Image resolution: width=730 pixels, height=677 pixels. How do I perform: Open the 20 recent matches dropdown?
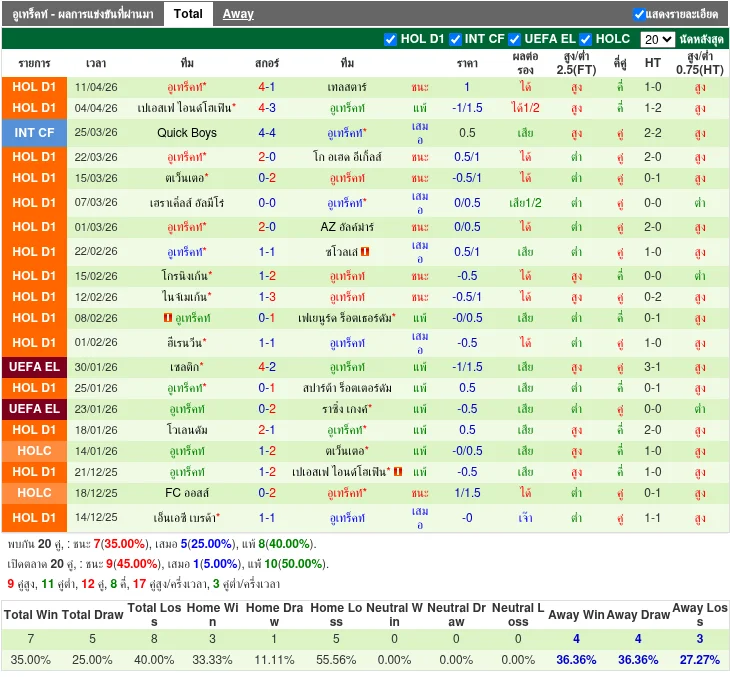click(657, 40)
